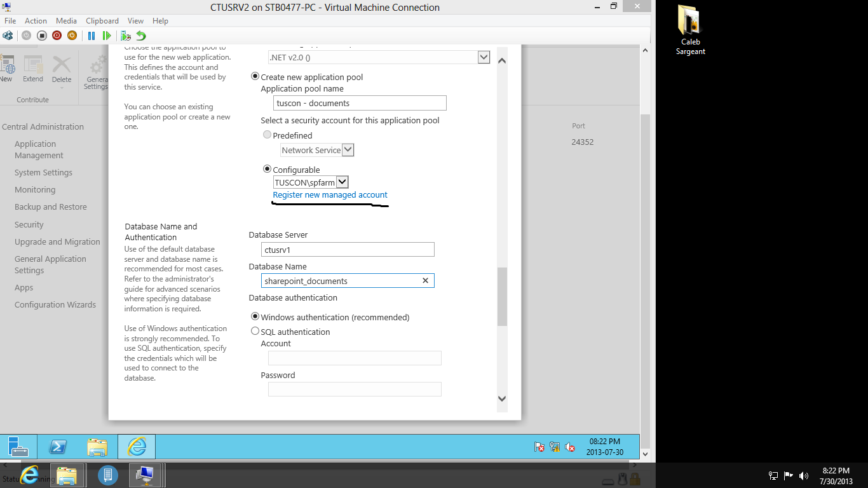The image size is (868, 488).
Task: Open the Help menu
Action: (x=160, y=21)
